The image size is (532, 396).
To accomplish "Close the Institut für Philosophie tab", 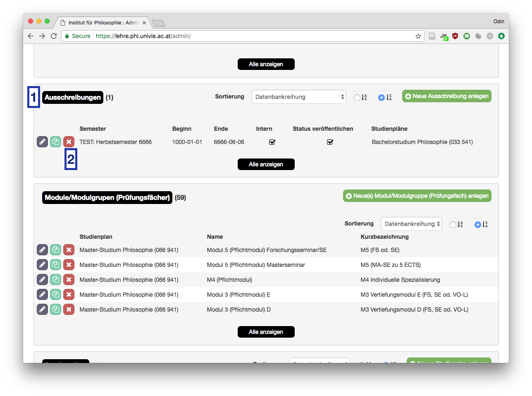I will click(x=144, y=23).
